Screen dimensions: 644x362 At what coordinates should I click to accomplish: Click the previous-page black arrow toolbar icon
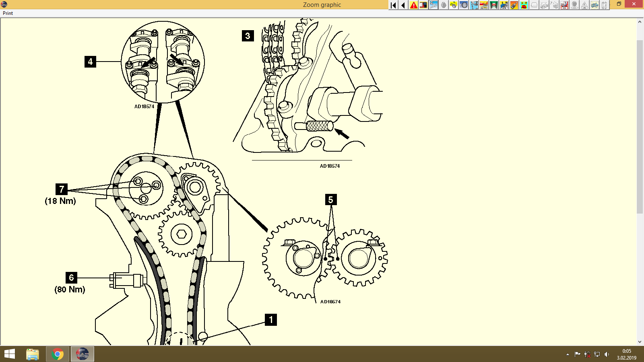[x=402, y=5]
